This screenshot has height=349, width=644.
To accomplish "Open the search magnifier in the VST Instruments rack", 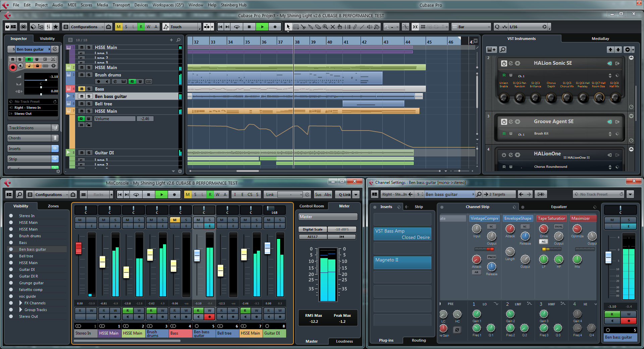I will click(503, 49).
